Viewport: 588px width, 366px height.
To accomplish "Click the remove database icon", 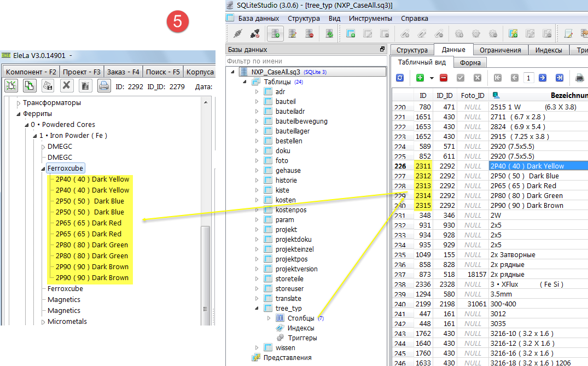I will click(310, 34).
